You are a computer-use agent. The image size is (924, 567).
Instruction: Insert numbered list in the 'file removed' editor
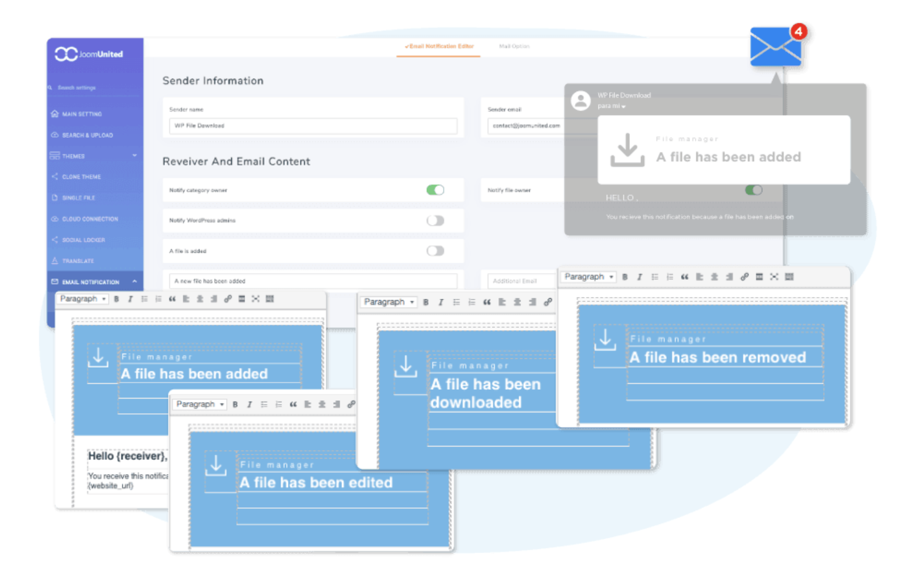(669, 277)
